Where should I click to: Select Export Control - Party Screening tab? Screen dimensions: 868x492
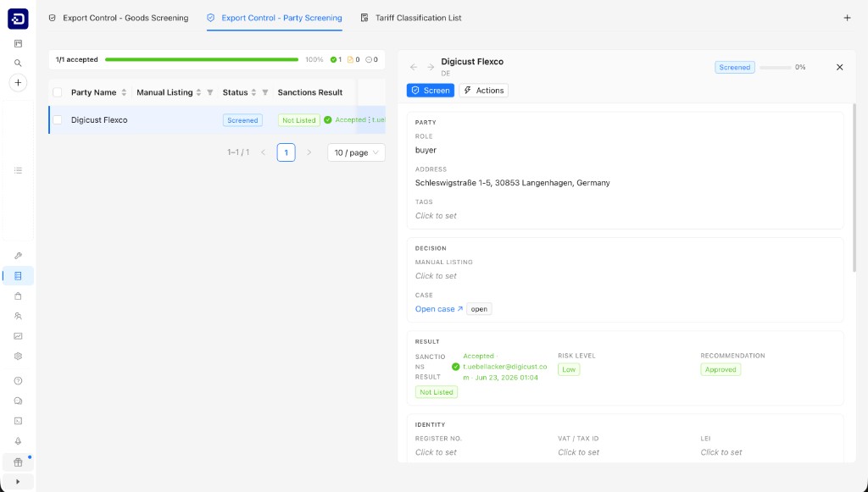[x=275, y=18]
